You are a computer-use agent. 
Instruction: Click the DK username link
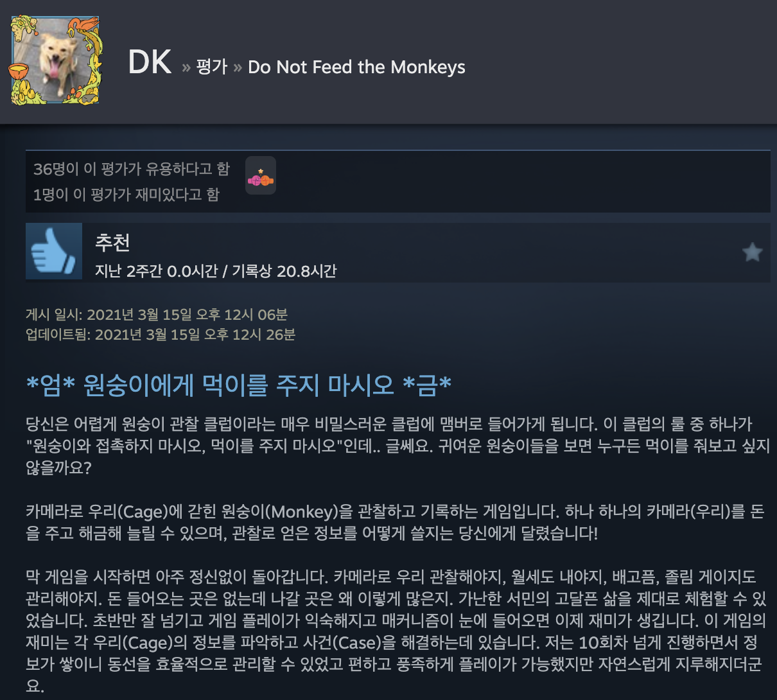(x=150, y=63)
